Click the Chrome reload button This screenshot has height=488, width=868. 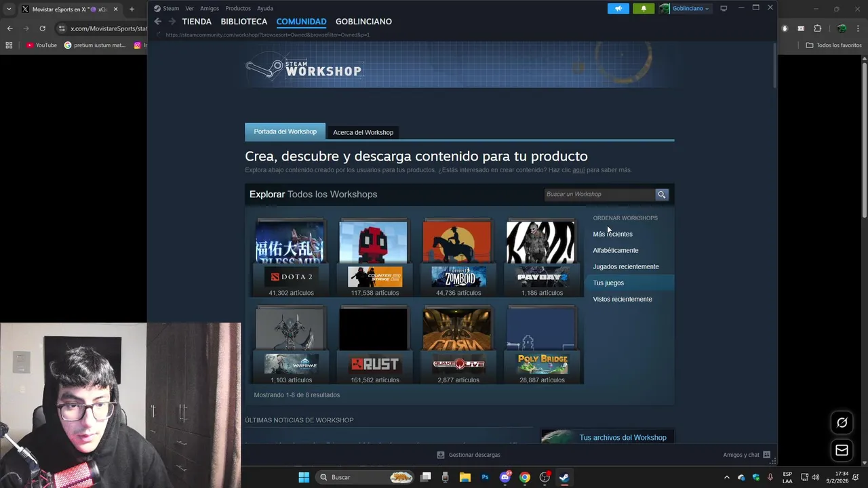[x=42, y=28]
